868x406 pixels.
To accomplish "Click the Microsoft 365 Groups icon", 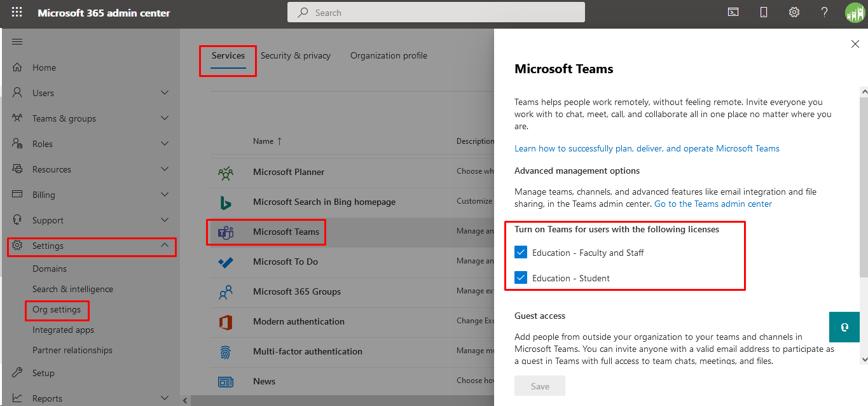I will [226, 291].
